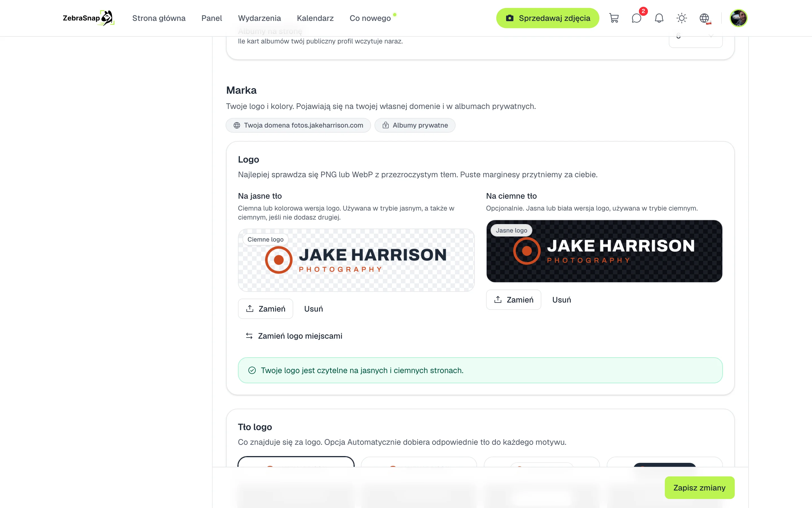812x508 pixels.
Task: Open Kalendarz page
Action: pyautogui.click(x=315, y=18)
